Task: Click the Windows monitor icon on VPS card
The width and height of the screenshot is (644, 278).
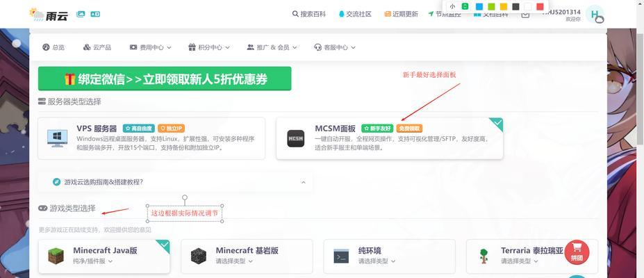Action: click(58, 138)
